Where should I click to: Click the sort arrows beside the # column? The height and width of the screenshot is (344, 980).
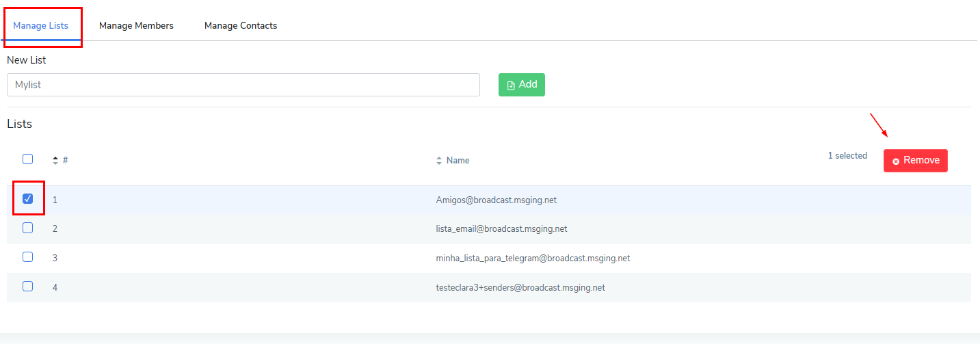point(55,161)
